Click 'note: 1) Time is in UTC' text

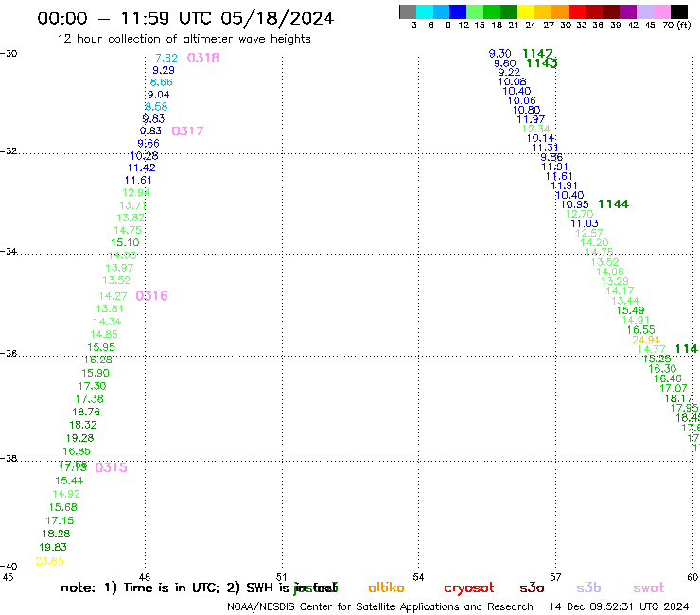140,588
